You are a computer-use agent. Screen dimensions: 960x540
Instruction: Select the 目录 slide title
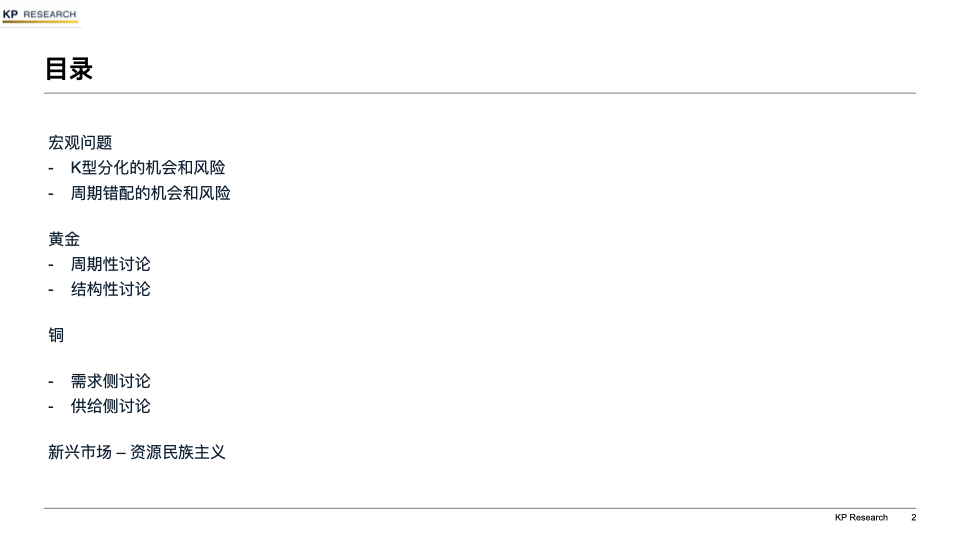tap(69, 69)
